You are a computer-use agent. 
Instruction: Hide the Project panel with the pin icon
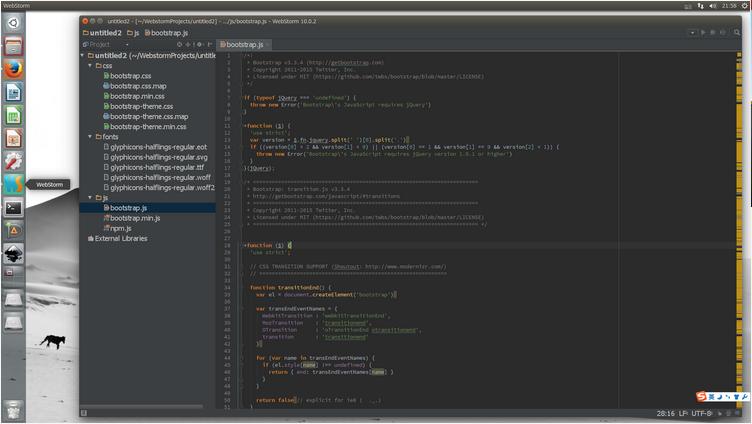point(210,45)
